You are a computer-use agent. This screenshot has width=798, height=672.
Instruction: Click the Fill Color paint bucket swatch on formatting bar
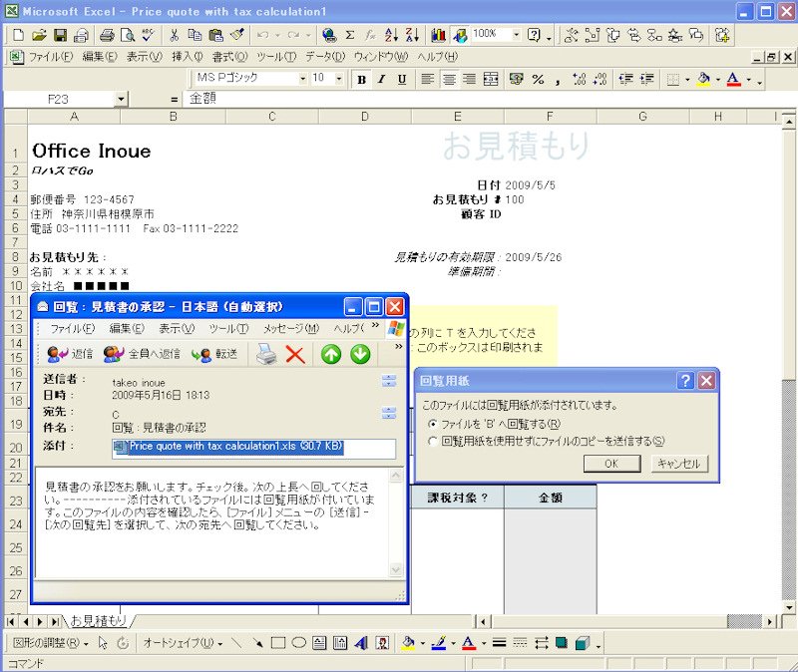point(704,80)
